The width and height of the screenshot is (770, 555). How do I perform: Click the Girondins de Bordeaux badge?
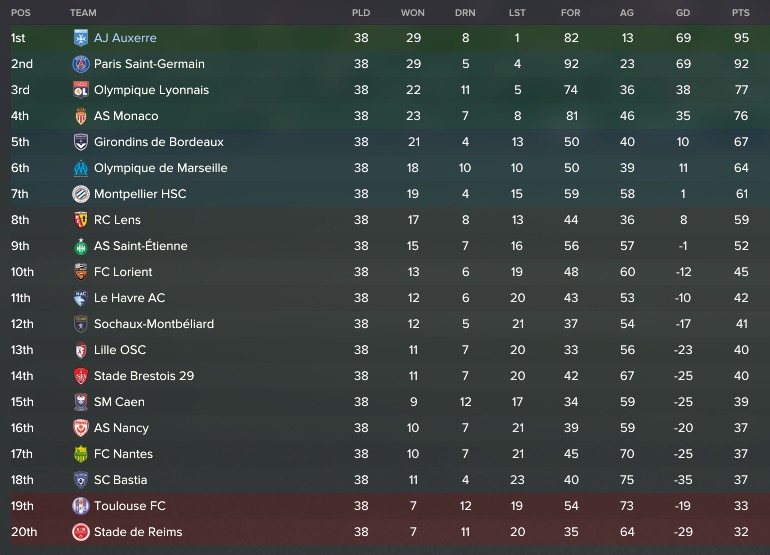coord(81,142)
